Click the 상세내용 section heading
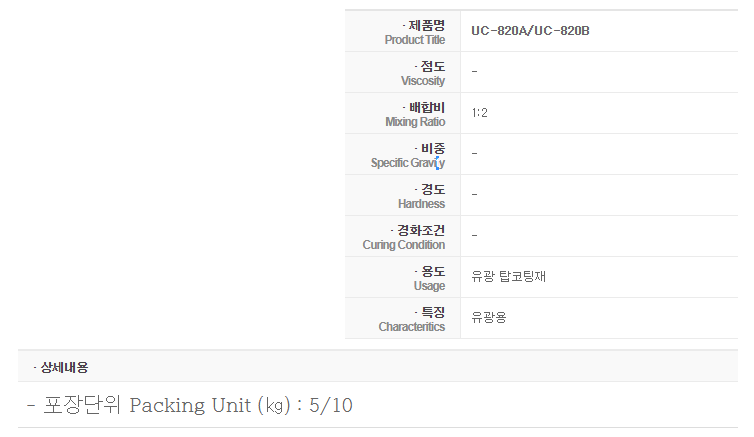The height and width of the screenshot is (437, 754). (62, 367)
